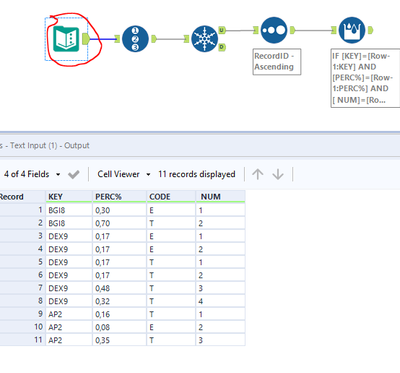Screen dimensions: 400x373
Task: Select the Multi-Row Formula tool node
Action: pyautogui.click(x=352, y=30)
